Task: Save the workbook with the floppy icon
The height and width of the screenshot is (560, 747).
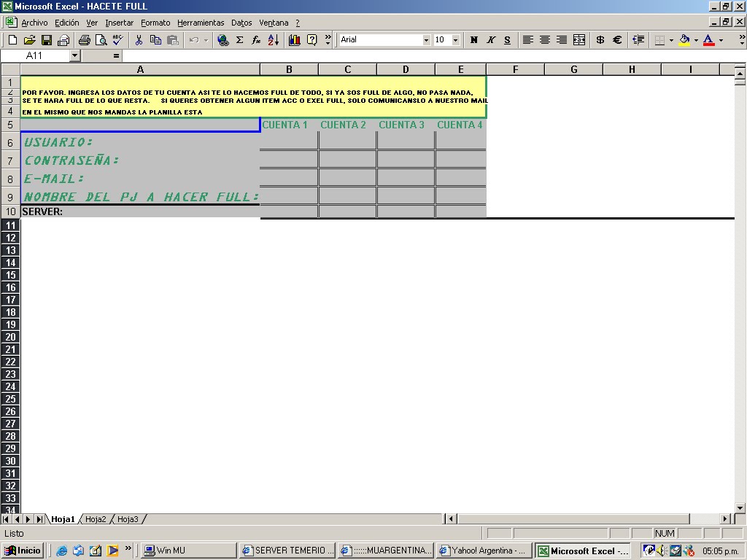Action: pyautogui.click(x=46, y=40)
